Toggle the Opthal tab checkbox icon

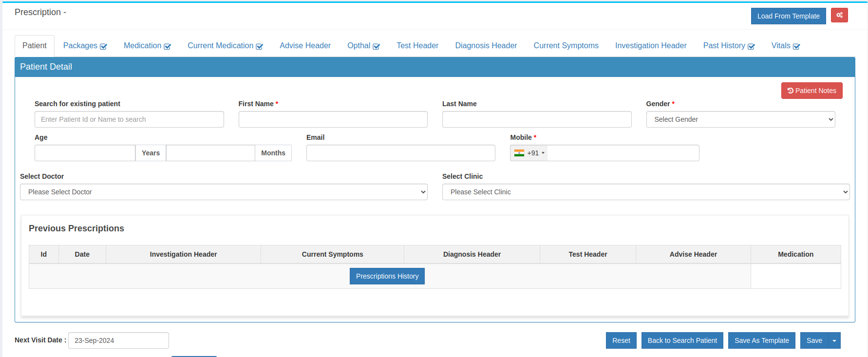point(376,46)
